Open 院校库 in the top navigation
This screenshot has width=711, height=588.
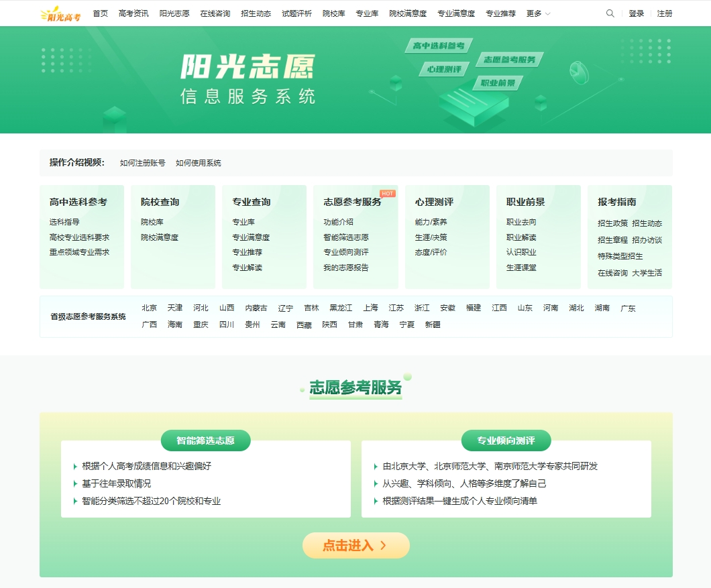click(x=334, y=13)
